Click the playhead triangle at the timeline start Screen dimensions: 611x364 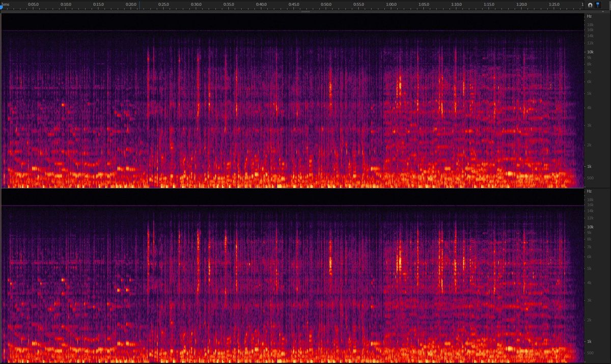(x=2, y=7)
